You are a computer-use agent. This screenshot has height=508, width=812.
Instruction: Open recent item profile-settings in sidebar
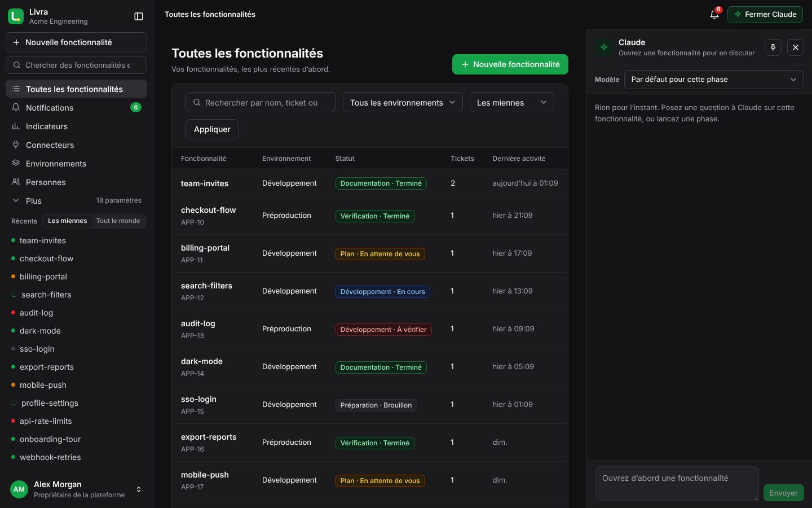pyautogui.click(x=76, y=403)
